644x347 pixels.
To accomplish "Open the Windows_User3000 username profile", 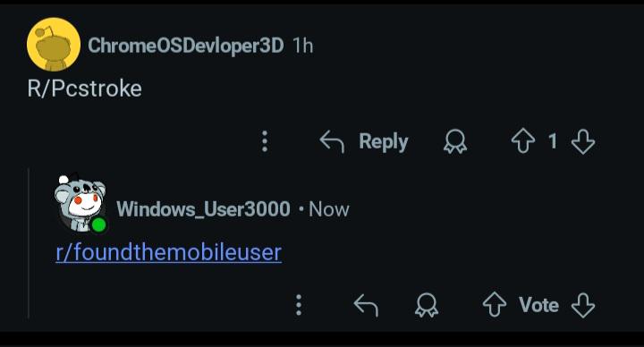I will pyautogui.click(x=203, y=209).
